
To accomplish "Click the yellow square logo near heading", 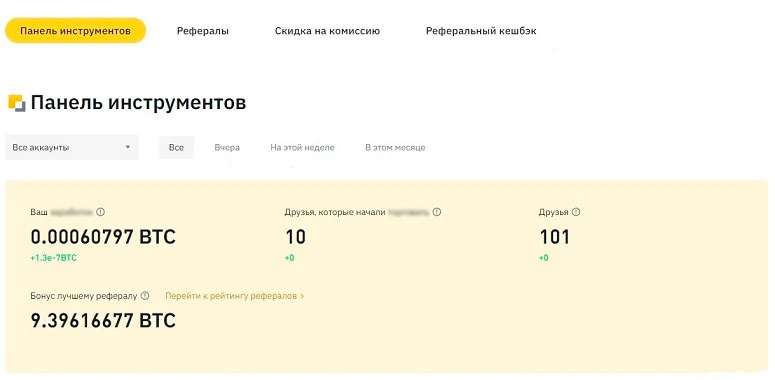I will [x=17, y=103].
